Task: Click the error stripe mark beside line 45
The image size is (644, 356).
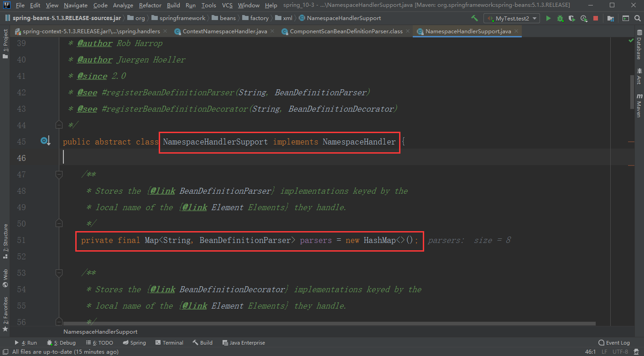Action: pos(631,142)
